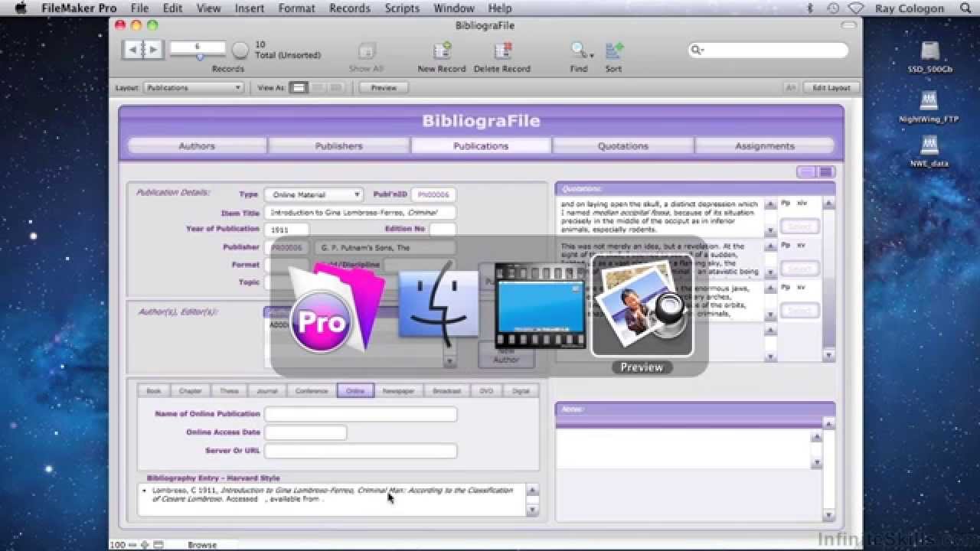
Task: Select the Newspaper format tab
Action: (399, 390)
